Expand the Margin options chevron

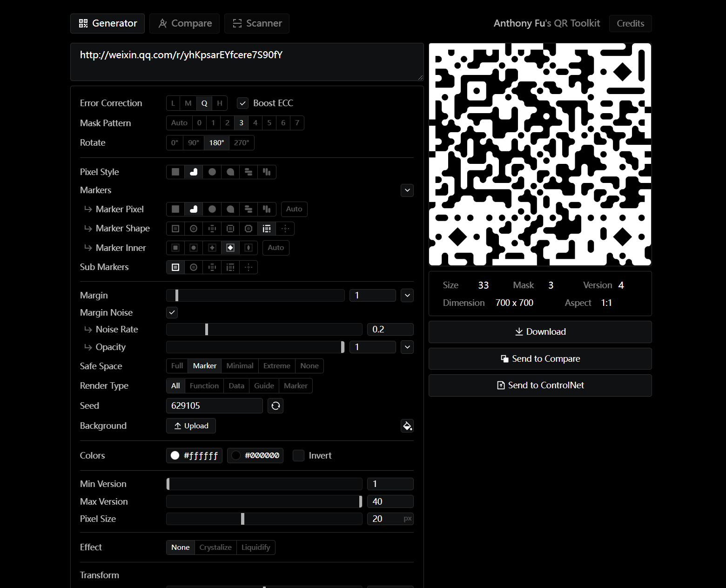pos(407,295)
